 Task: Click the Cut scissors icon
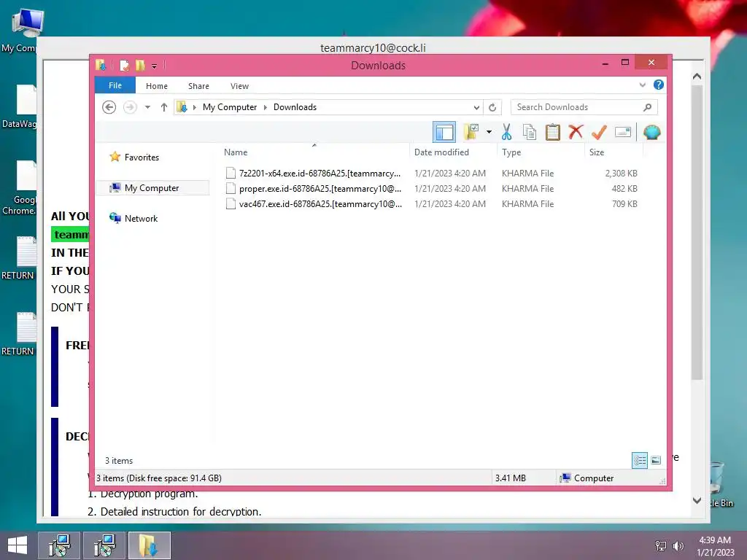click(x=506, y=132)
